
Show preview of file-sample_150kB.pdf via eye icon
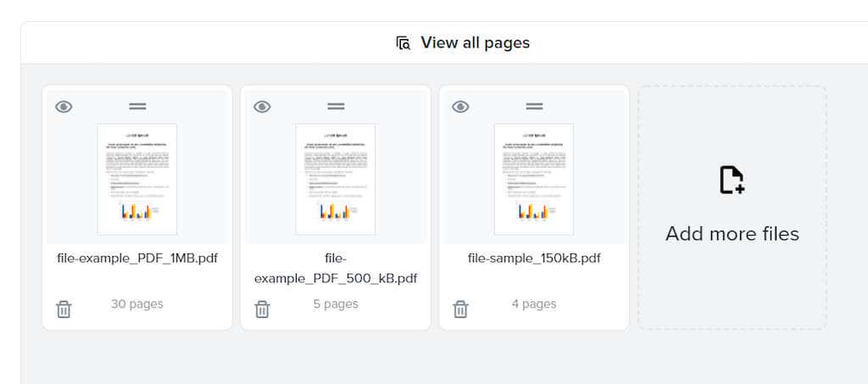(460, 107)
